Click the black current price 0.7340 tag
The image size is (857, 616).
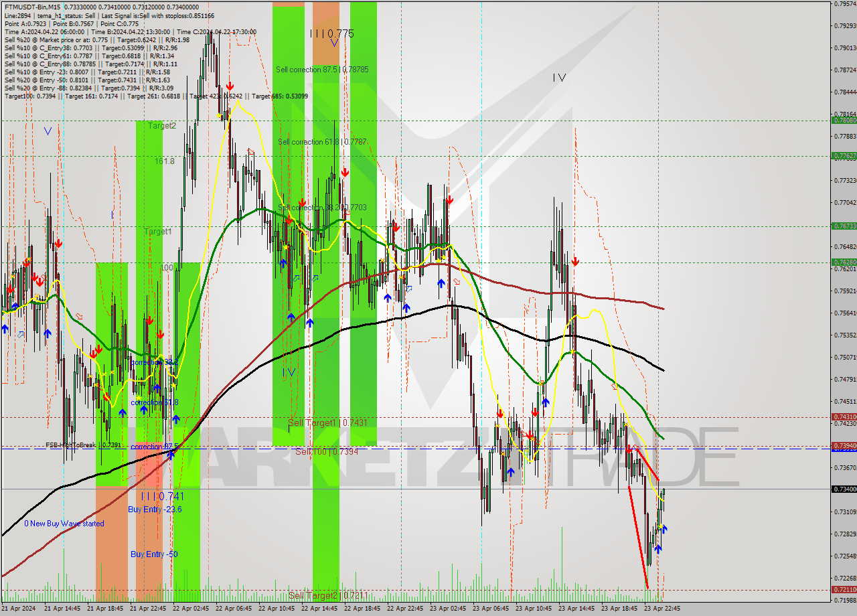(x=844, y=489)
